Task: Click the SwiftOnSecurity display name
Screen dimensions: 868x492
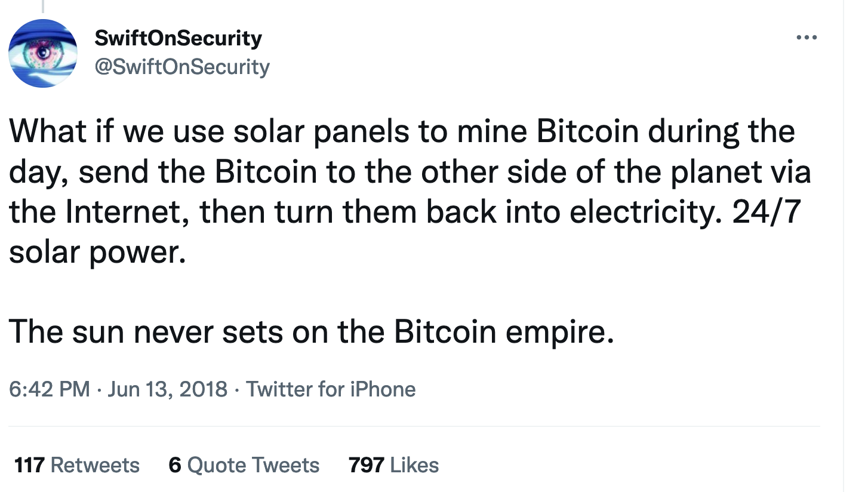Action: click(178, 39)
